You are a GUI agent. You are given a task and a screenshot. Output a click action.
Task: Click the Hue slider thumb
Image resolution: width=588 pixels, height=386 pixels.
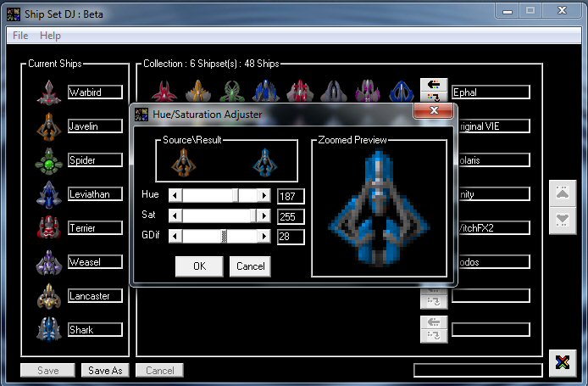pos(236,196)
